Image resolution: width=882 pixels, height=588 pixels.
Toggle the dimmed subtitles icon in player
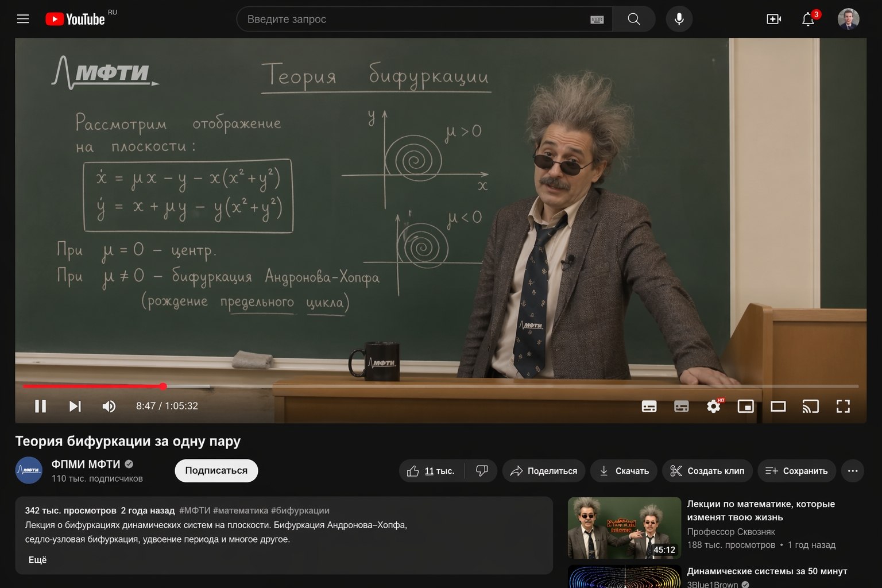pyautogui.click(x=681, y=407)
